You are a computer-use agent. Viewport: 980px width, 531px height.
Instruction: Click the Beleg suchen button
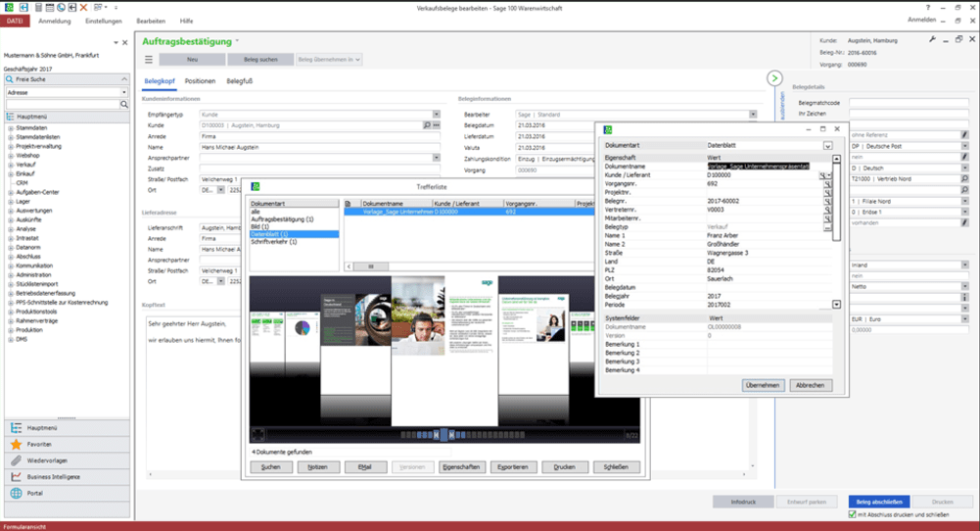click(260, 60)
